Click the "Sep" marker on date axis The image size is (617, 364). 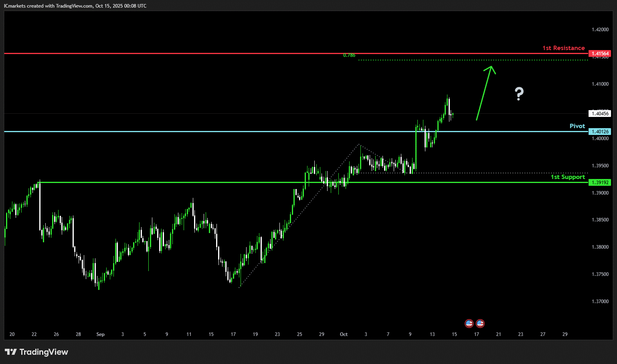pyautogui.click(x=100, y=334)
